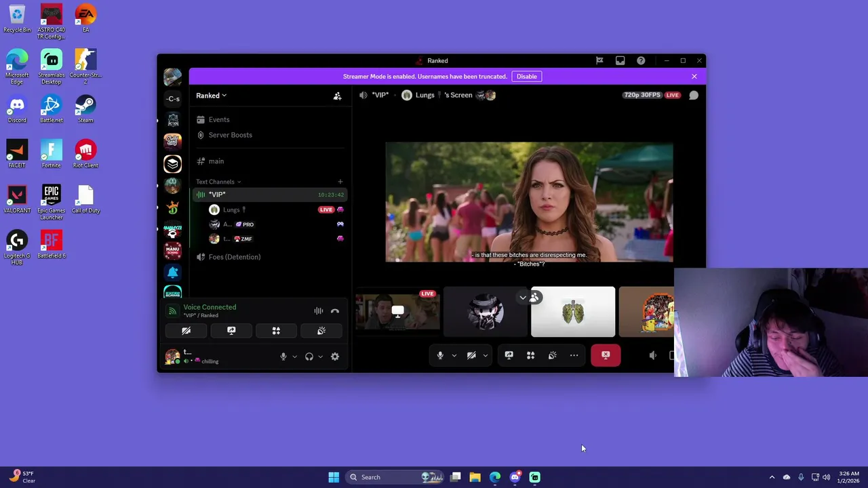The height and width of the screenshot is (488, 868).
Task: Open the flag icon in title bar
Action: [599, 60]
